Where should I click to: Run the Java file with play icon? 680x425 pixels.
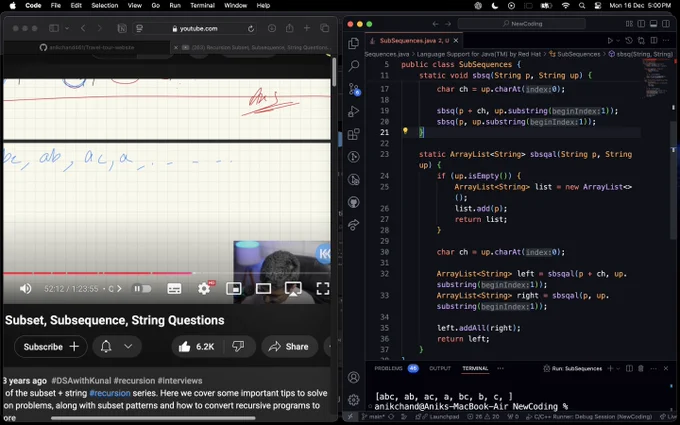point(610,40)
